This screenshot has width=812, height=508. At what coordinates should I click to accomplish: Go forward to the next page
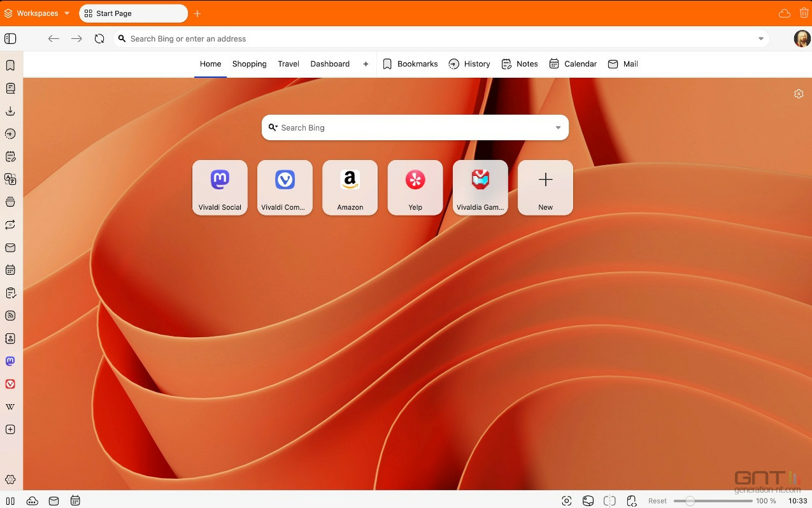pyautogui.click(x=76, y=39)
